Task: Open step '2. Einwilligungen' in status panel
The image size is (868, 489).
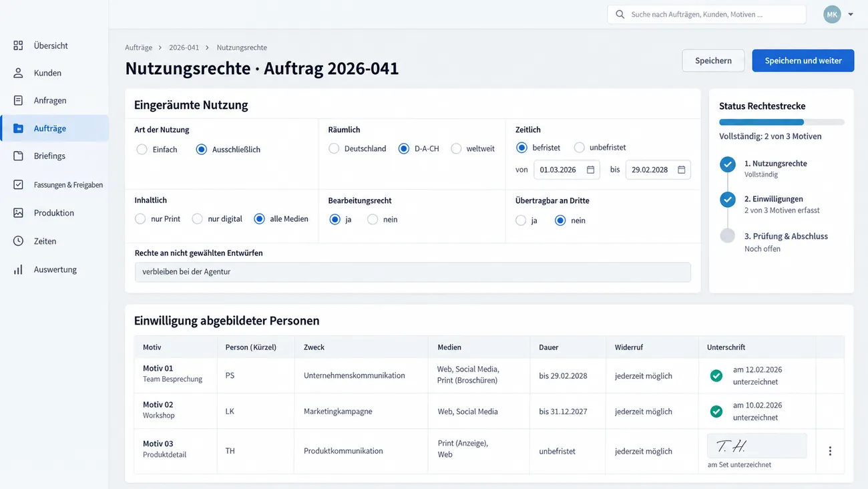Action: [x=774, y=198]
